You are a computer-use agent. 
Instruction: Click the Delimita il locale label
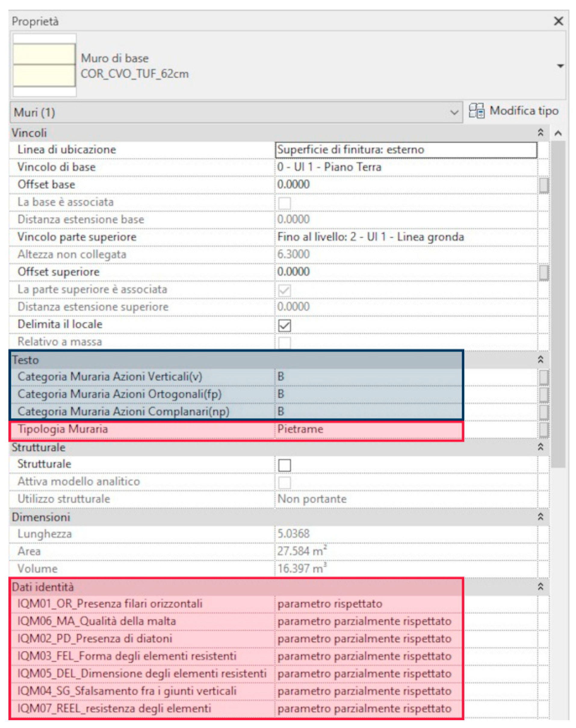click(60, 324)
